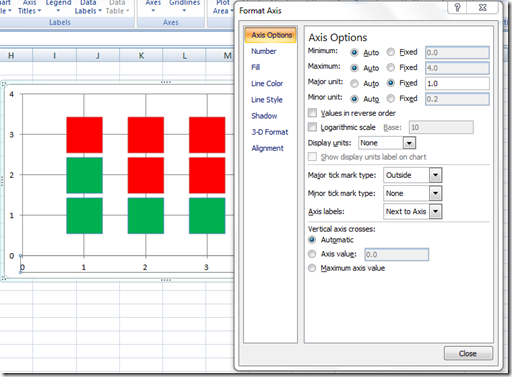
Task: Select column J header
Action: click(x=98, y=56)
